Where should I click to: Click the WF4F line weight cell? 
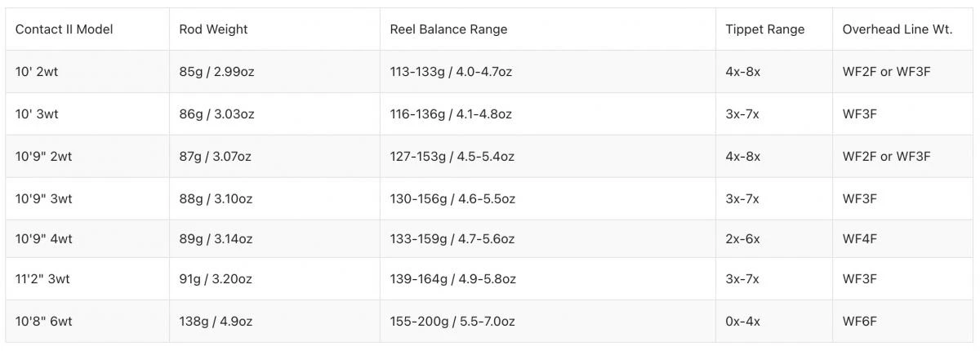click(860, 239)
